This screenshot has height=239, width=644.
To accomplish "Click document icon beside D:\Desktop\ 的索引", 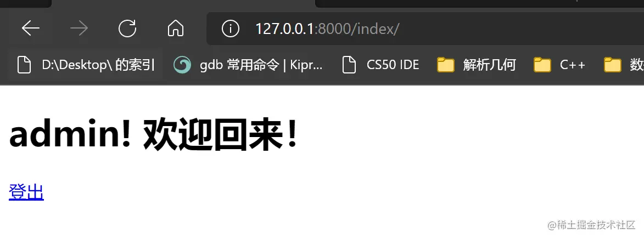I will (24, 65).
